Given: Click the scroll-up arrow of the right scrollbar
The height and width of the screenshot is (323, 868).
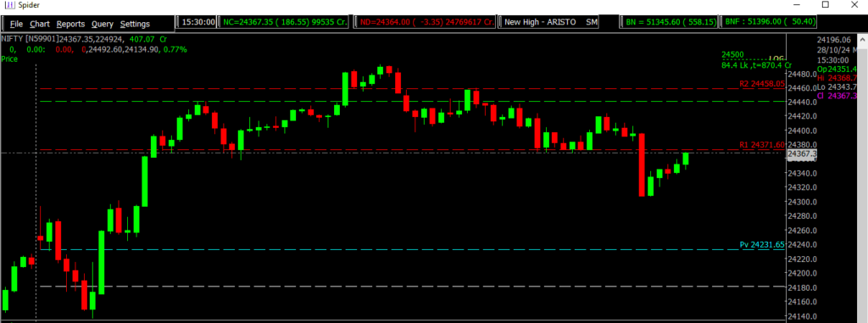Looking at the screenshot, I should pos(863,39).
